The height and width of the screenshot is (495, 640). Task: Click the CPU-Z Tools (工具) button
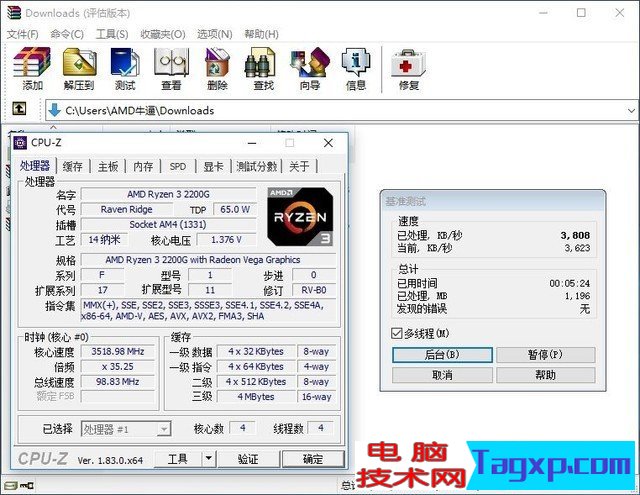178,459
